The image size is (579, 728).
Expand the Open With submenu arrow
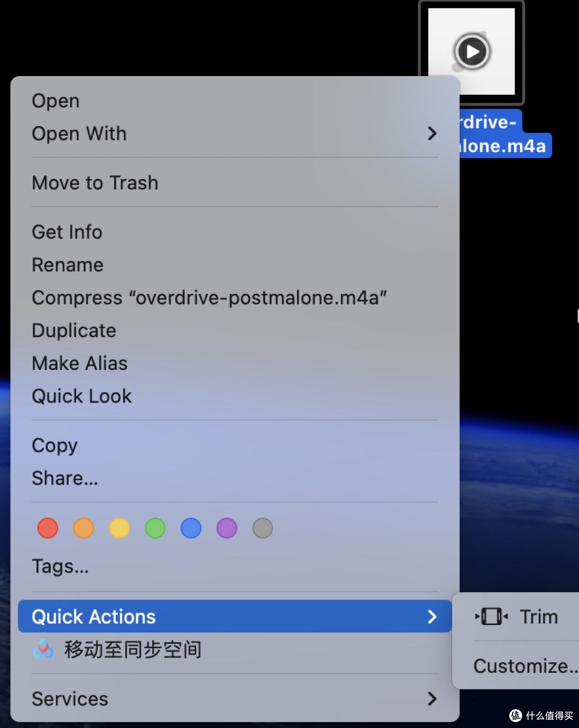click(x=432, y=133)
